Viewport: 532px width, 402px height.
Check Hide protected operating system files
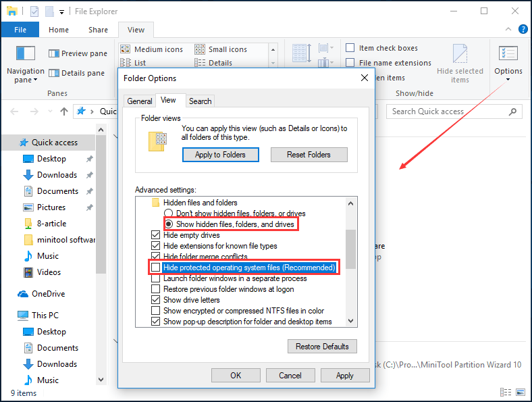pos(155,268)
